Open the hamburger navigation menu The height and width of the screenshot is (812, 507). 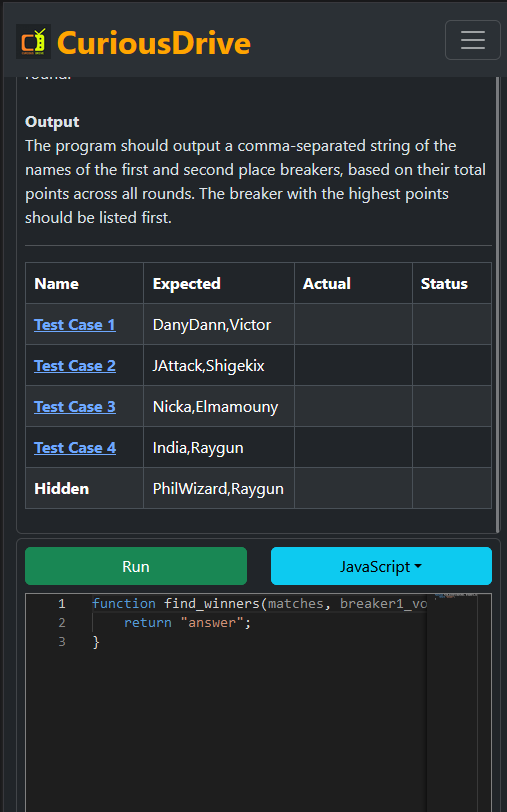[x=472, y=40]
